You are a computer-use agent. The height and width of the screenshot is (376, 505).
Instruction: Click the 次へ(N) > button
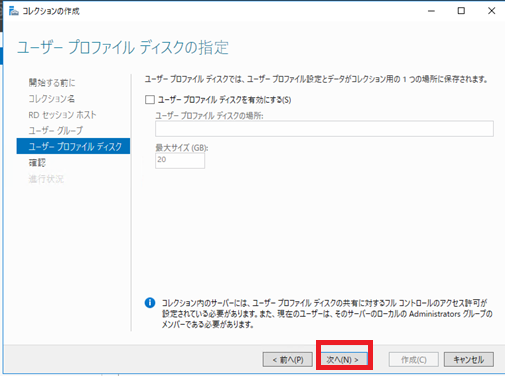(x=344, y=359)
